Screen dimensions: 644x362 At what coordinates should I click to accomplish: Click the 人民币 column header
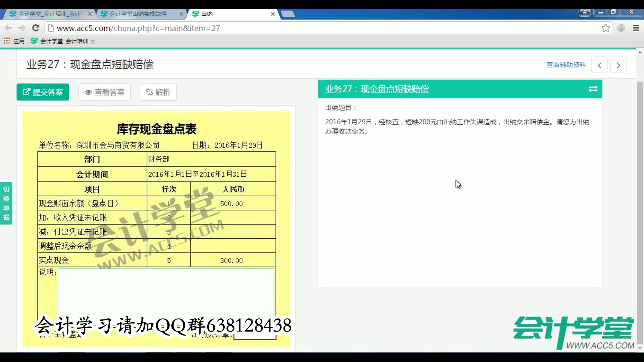233,189
